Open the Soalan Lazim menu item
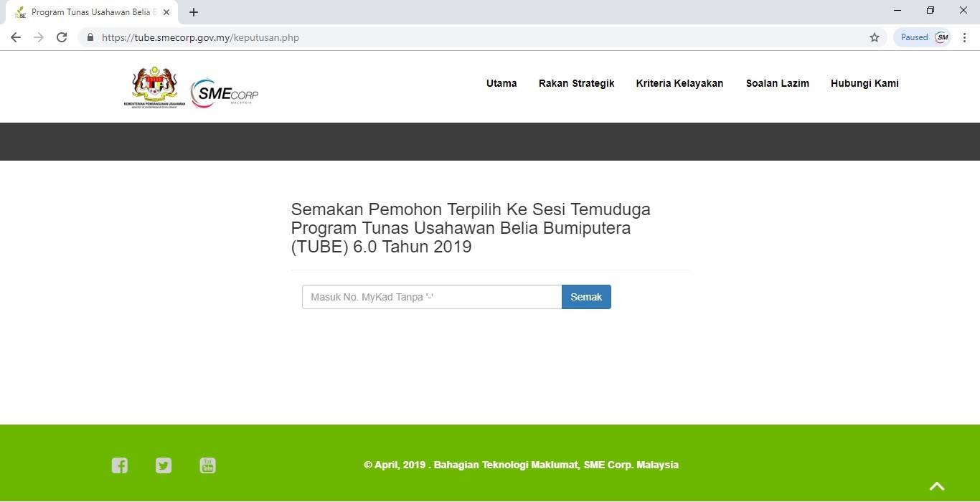Image resolution: width=980 pixels, height=502 pixels. click(x=778, y=83)
